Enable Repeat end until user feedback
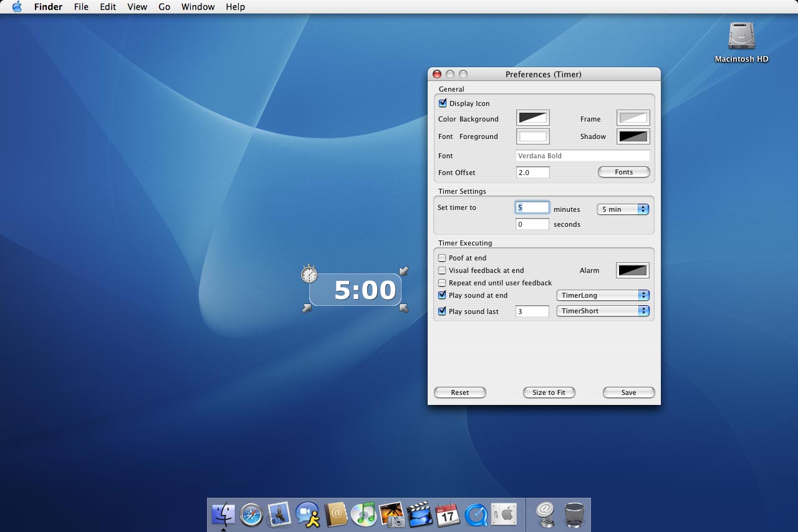798x532 pixels. pos(442,283)
